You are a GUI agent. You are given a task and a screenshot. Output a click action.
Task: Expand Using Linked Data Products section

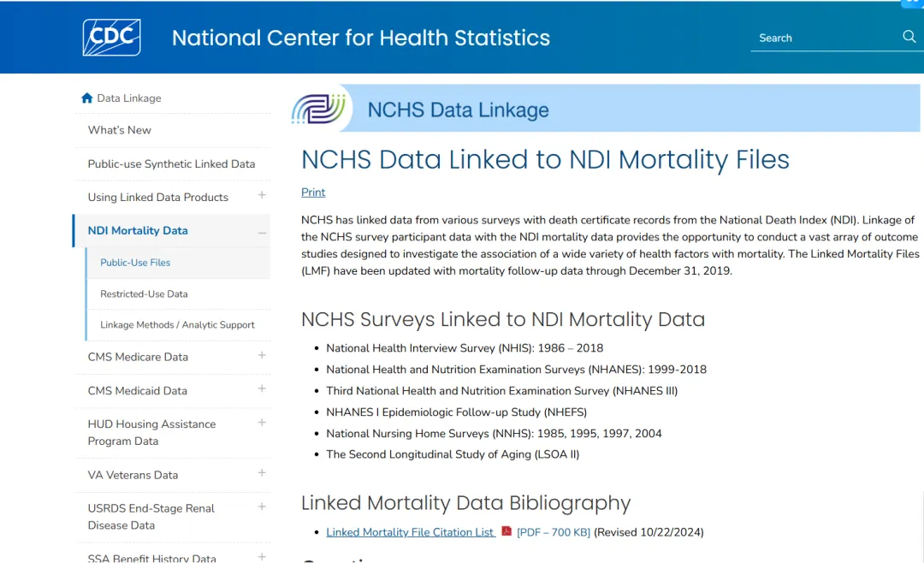pos(262,195)
